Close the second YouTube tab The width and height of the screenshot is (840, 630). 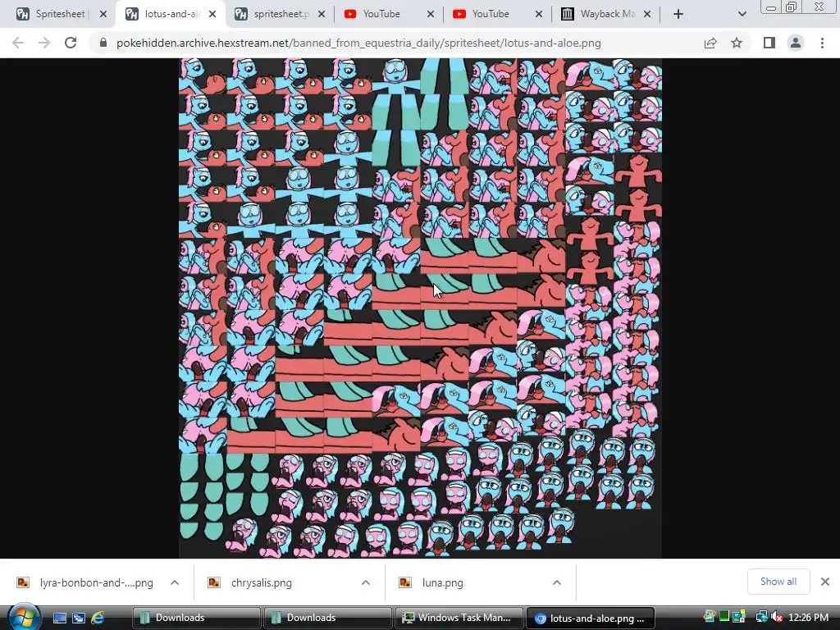(538, 14)
